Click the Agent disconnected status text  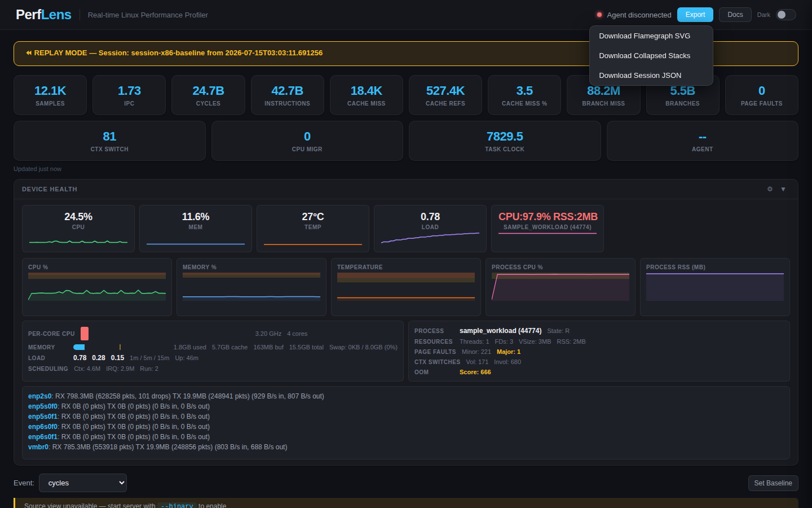tap(639, 15)
